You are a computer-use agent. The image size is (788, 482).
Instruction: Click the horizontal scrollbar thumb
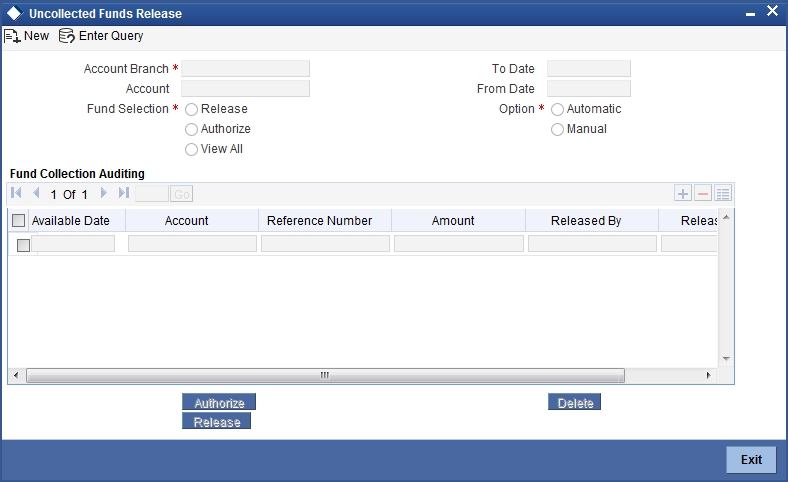(x=325, y=375)
